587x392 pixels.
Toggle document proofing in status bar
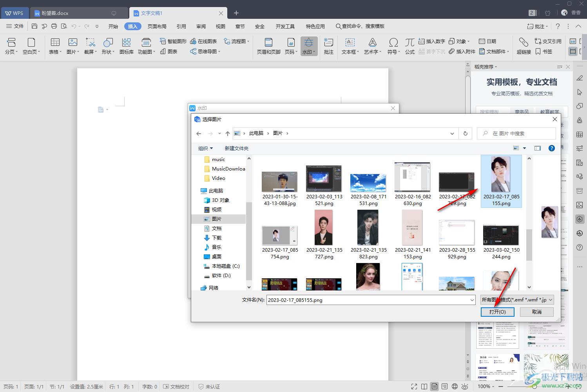click(176, 387)
